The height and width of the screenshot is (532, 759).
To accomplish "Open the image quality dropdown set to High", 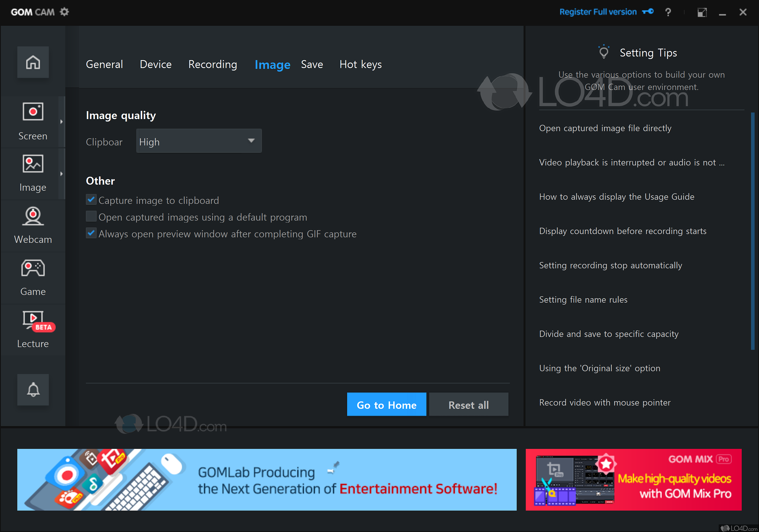I will coord(198,141).
